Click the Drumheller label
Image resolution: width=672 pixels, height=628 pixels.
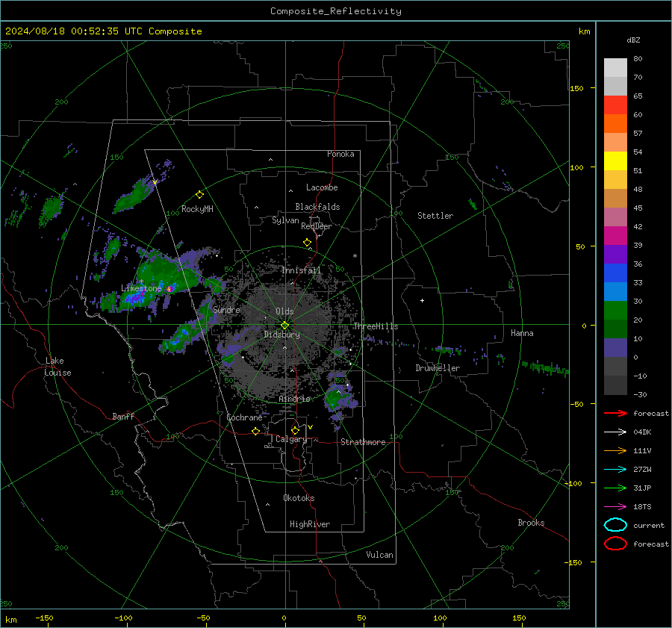pyautogui.click(x=438, y=368)
